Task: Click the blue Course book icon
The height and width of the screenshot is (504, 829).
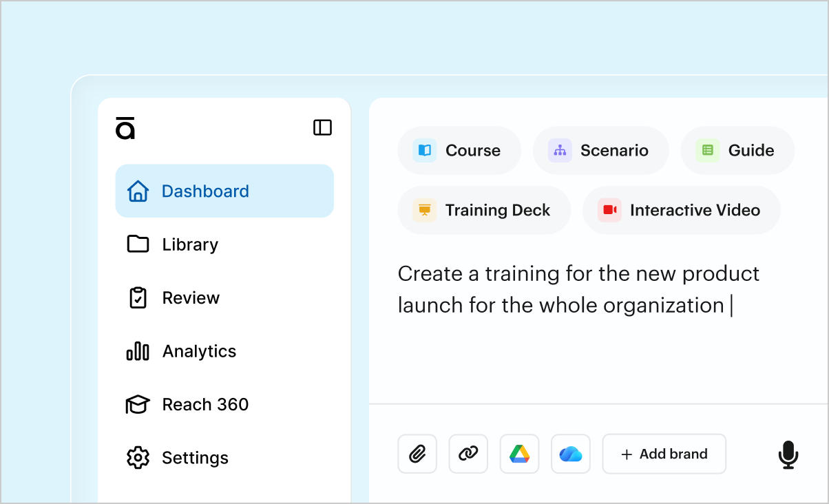Action: 425,150
